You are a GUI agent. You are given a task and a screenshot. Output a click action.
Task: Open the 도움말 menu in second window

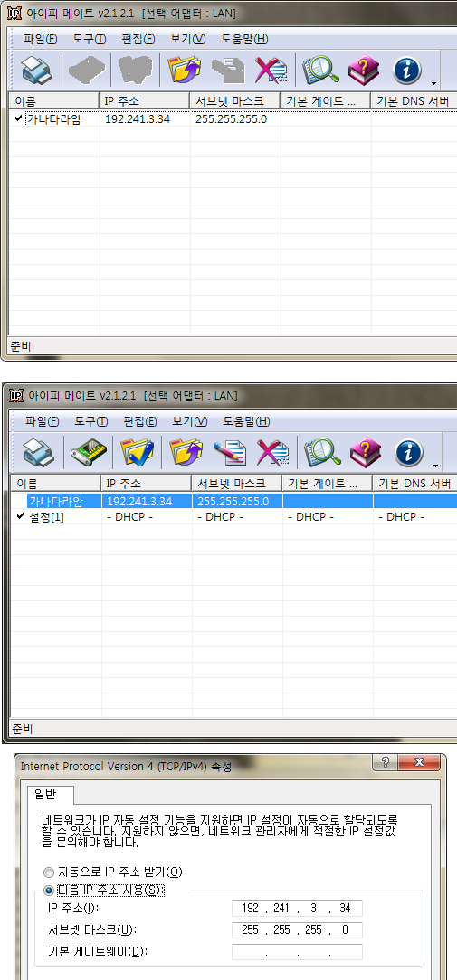pyautogui.click(x=247, y=422)
